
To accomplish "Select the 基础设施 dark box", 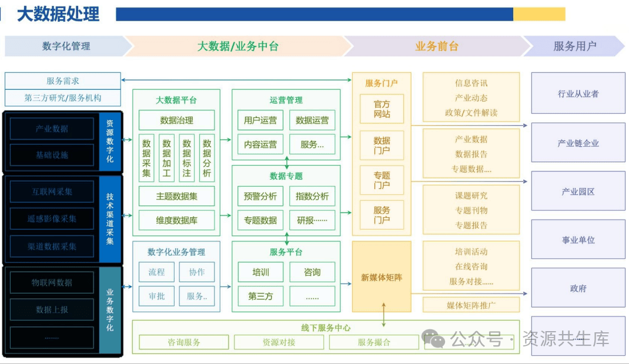I will coord(52,155).
